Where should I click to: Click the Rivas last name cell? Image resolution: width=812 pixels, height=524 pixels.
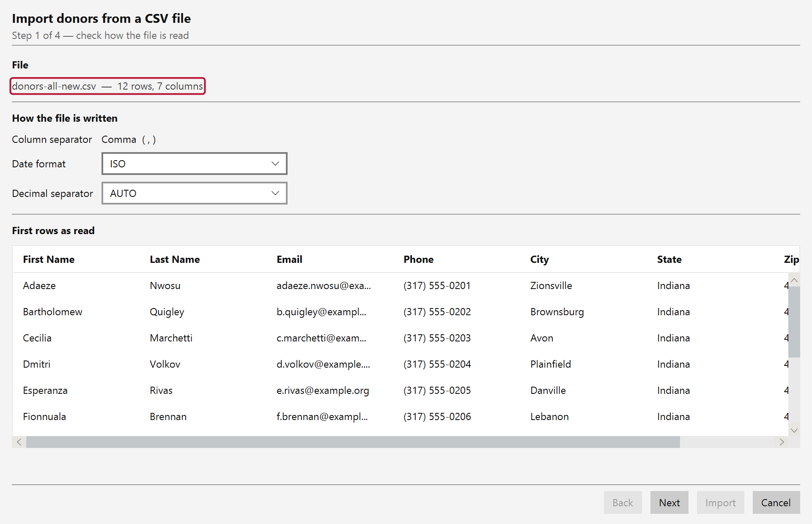[161, 390]
